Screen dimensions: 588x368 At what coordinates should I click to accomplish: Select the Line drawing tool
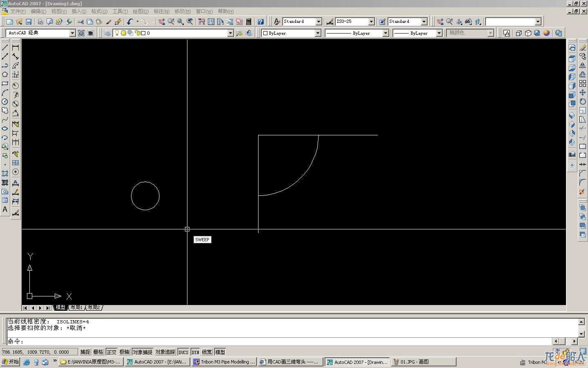pyautogui.click(x=5, y=47)
